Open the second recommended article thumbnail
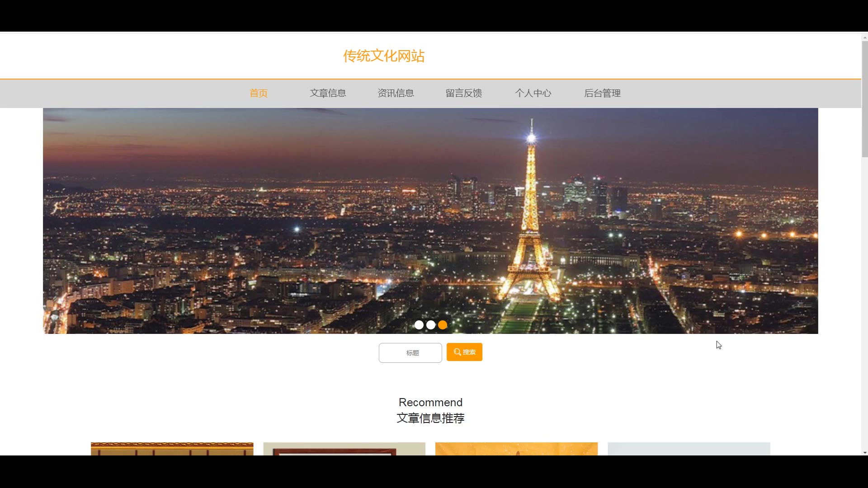This screenshot has width=868, height=488. (344, 449)
